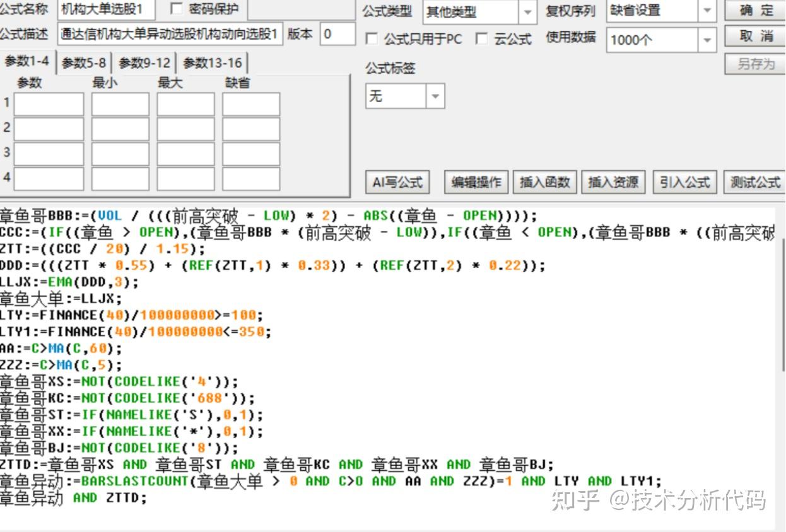Click row 2 最小 value field

[120, 129]
